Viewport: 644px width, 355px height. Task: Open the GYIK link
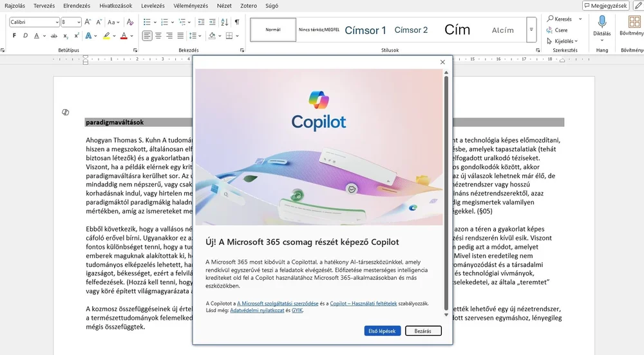point(297,311)
